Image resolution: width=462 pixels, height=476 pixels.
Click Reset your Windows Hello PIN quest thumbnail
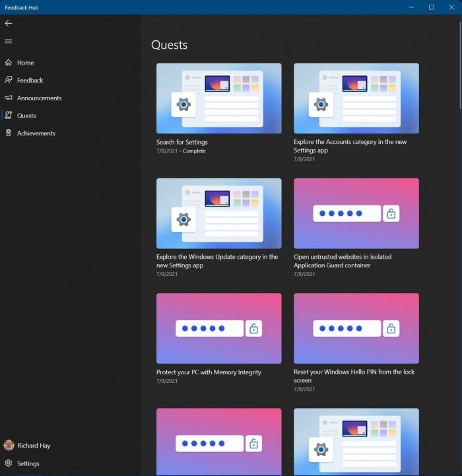356,328
